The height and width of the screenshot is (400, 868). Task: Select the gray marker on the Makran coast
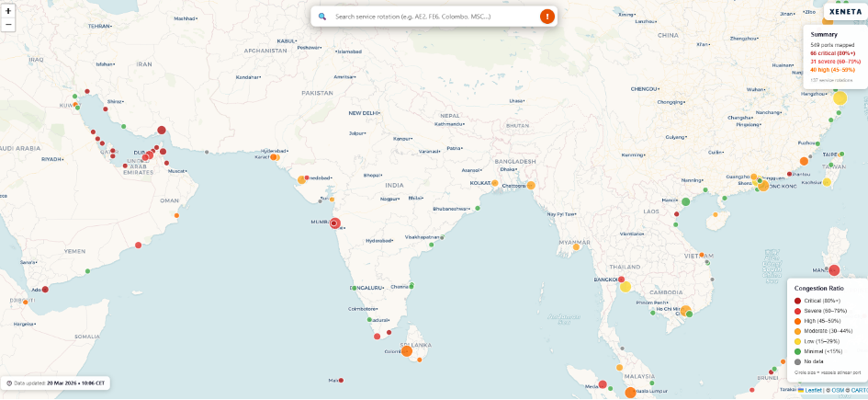(207, 152)
